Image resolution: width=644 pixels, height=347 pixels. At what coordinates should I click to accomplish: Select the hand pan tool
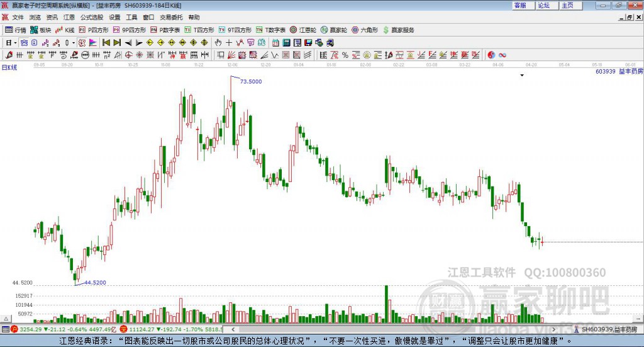click(218, 43)
